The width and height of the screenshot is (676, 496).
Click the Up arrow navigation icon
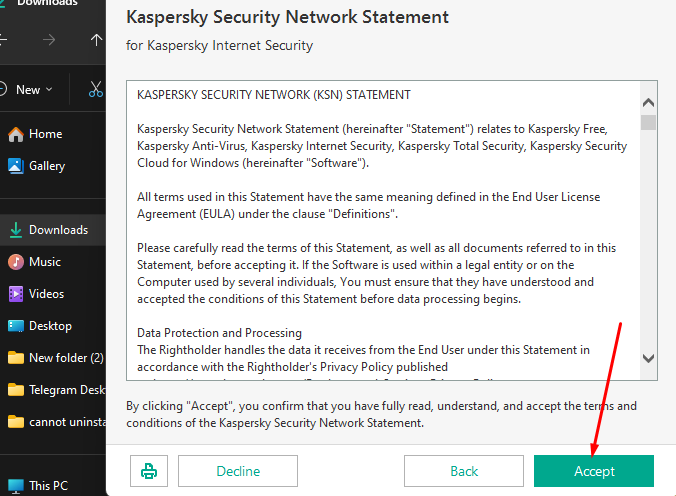click(x=96, y=40)
